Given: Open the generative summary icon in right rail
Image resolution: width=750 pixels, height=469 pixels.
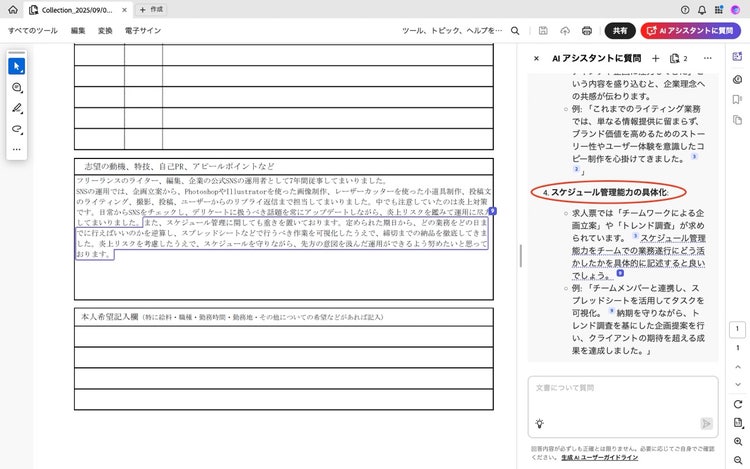Looking at the screenshot, I should 737,79.
